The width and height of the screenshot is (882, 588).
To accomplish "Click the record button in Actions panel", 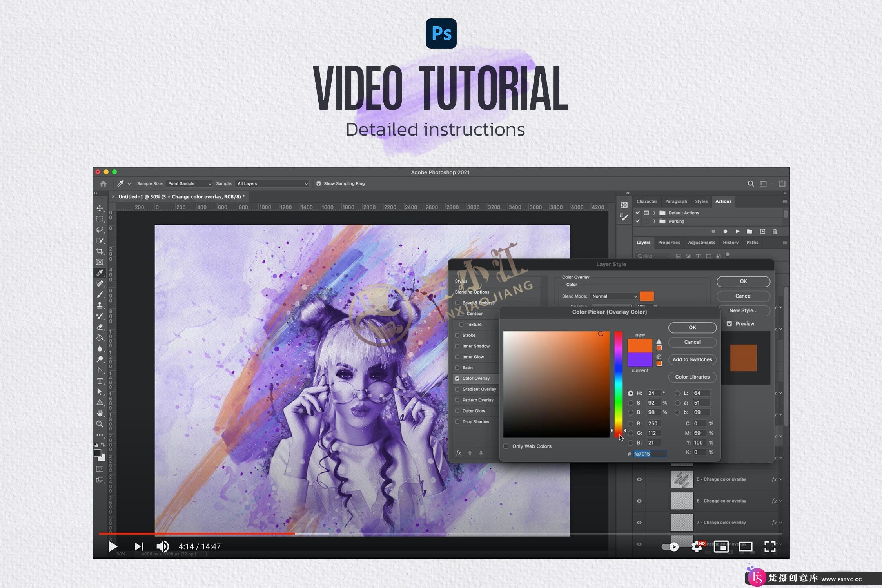I will [x=725, y=232].
